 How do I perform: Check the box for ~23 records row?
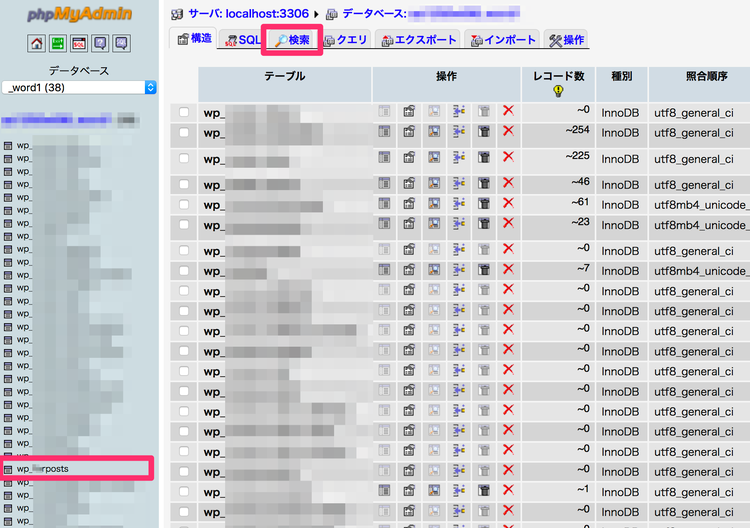click(184, 225)
